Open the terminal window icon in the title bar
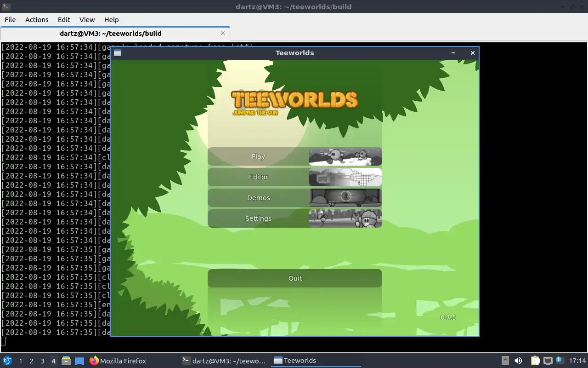The image size is (588, 368). 6,6
